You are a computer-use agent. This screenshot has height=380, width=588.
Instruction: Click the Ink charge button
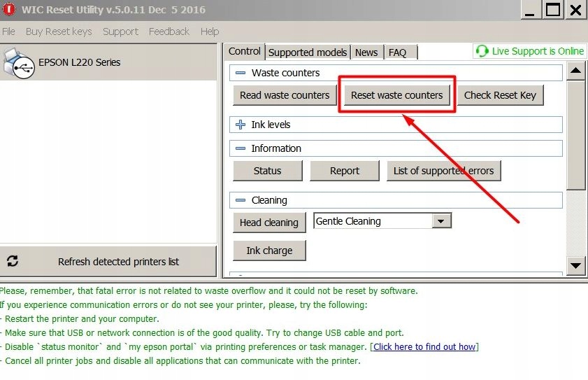tap(269, 251)
